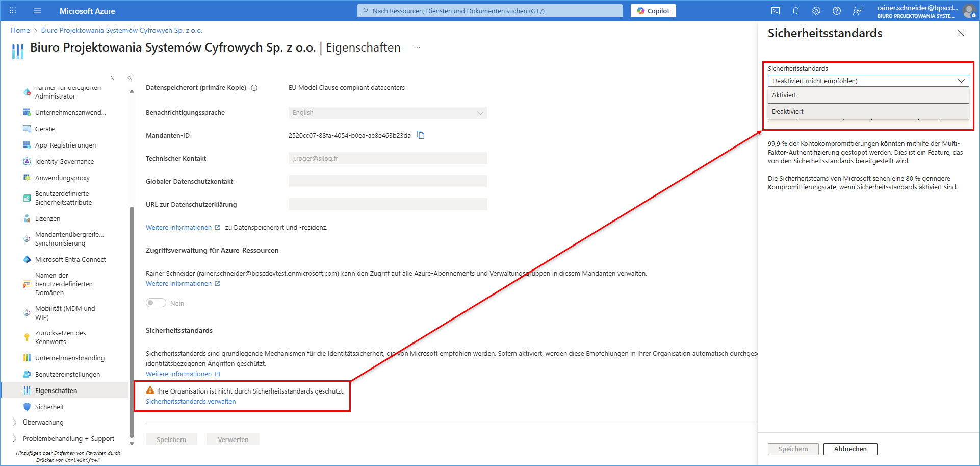Open help question mark menu
This screenshot has width=980, height=466.
pyautogui.click(x=836, y=11)
